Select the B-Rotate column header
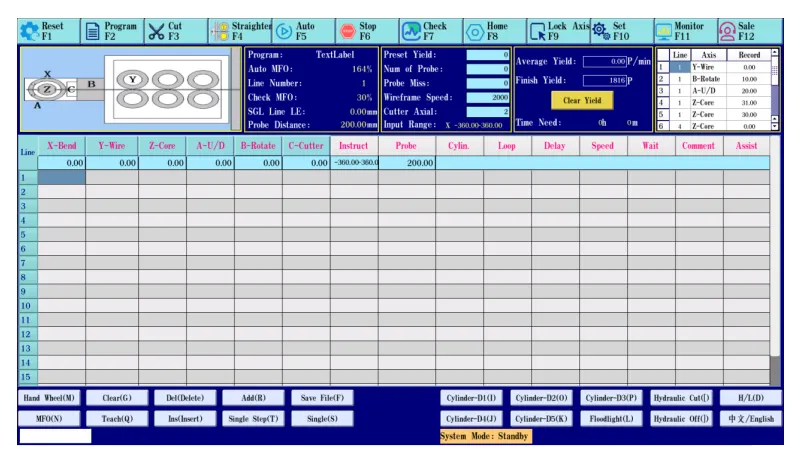This screenshot has width=800, height=455. tap(258, 146)
